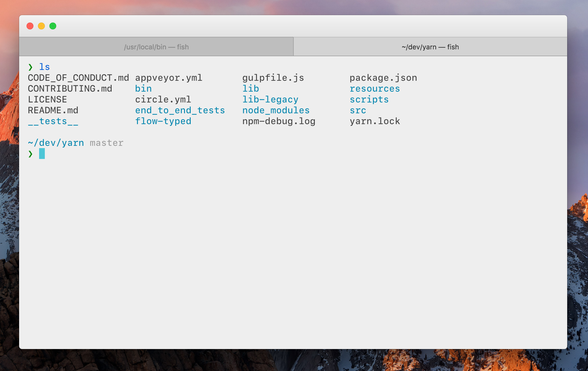Select the end_to_end_tests directory entry
This screenshot has width=588, height=371.
tap(180, 110)
